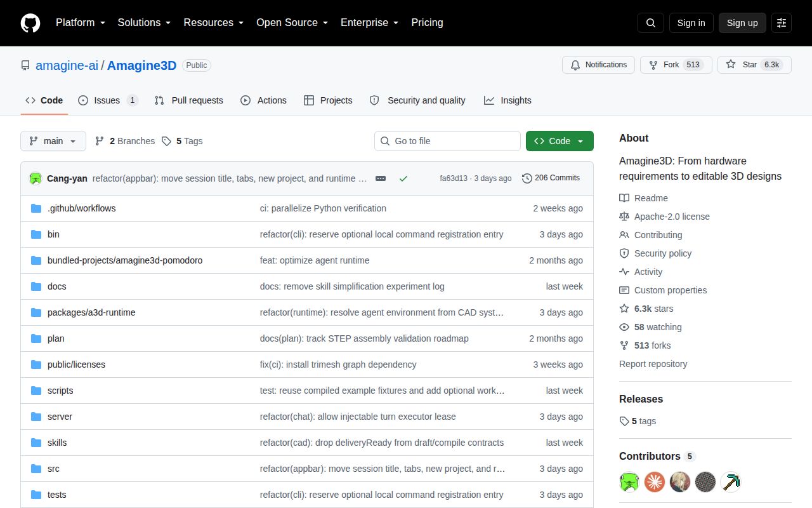Open the green Code dropdown button
812x508 pixels.
coord(560,141)
